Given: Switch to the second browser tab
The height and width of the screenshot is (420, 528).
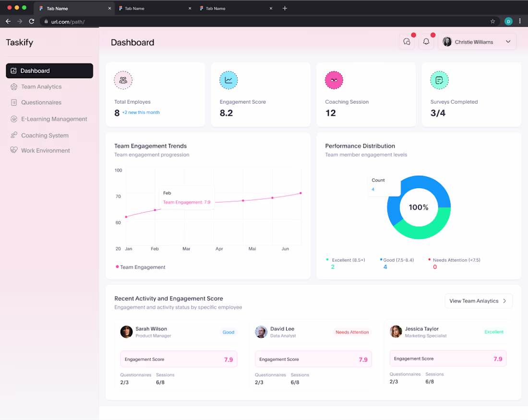Looking at the screenshot, I should (x=155, y=9).
